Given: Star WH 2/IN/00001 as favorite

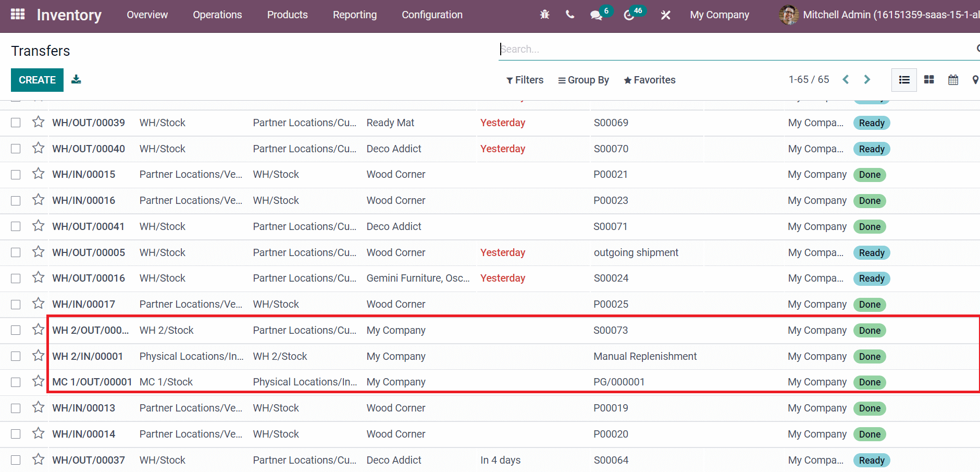Looking at the screenshot, I should point(38,356).
